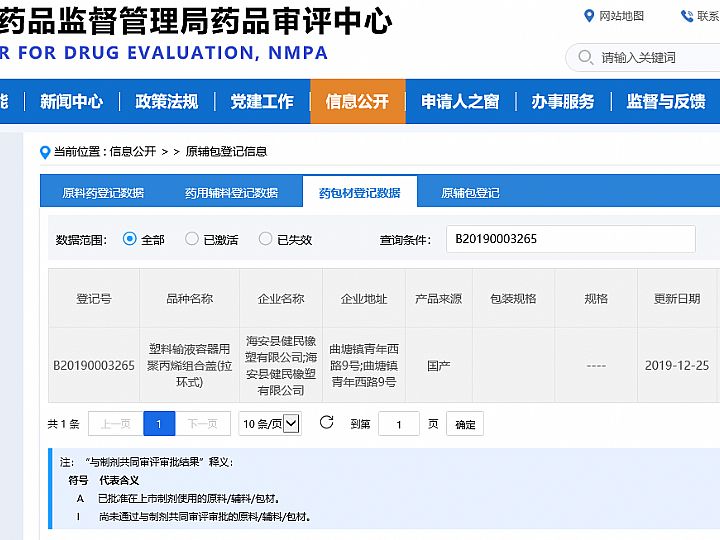
Task: Open the 政策法规 navigation menu
Action: coord(167,101)
